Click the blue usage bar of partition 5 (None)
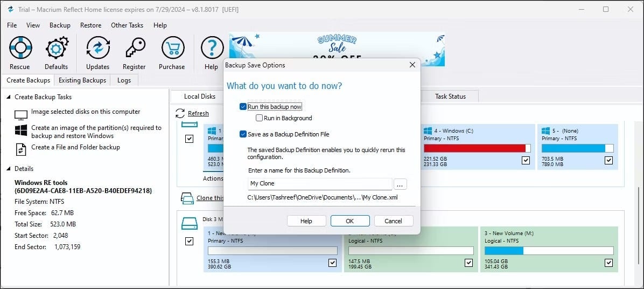 (577, 148)
